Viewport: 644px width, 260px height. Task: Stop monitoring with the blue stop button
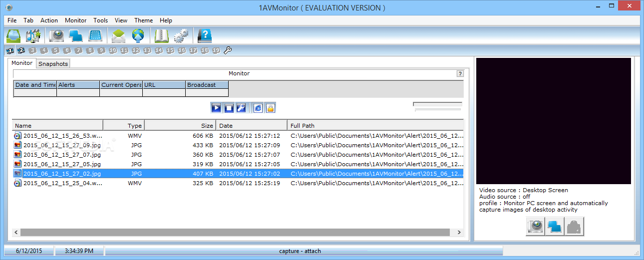pyautogui.click(x=229, y=108)
